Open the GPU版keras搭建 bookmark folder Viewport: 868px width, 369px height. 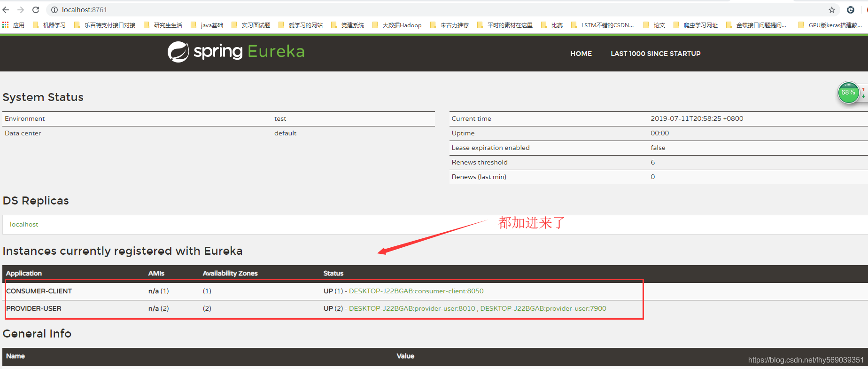830,25
